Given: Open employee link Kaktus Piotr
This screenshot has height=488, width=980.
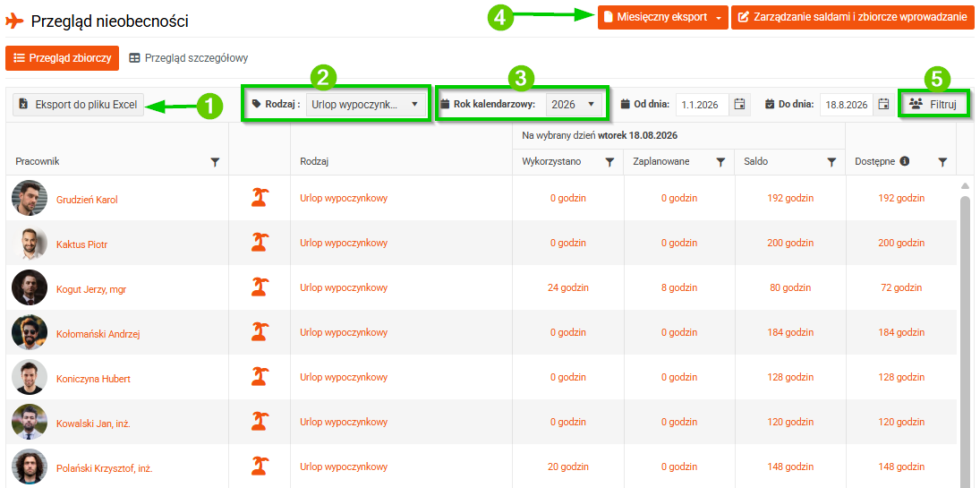Looking at the screenshot, I should [81, 244].
